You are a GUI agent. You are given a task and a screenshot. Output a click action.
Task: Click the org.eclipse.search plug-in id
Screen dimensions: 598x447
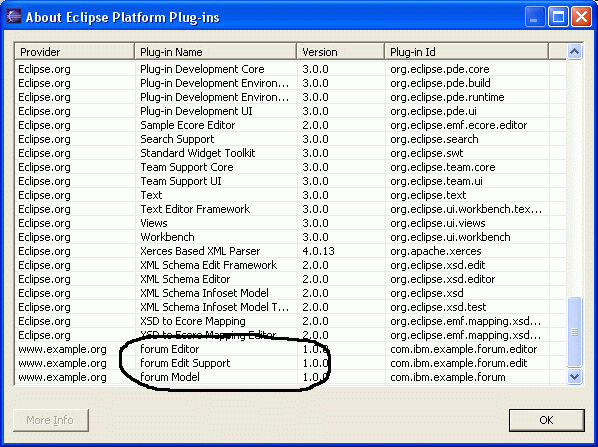click(434, 139)
